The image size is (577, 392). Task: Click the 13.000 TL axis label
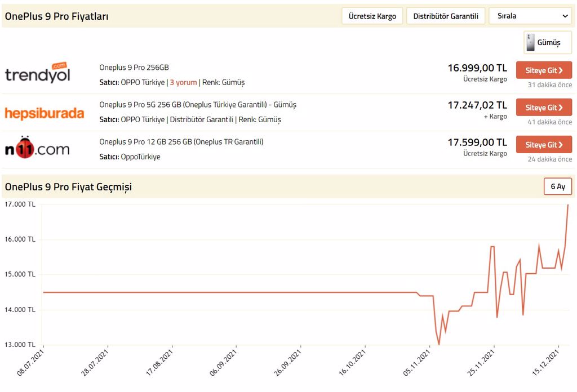pyautogui.click(x=20, y=345)
